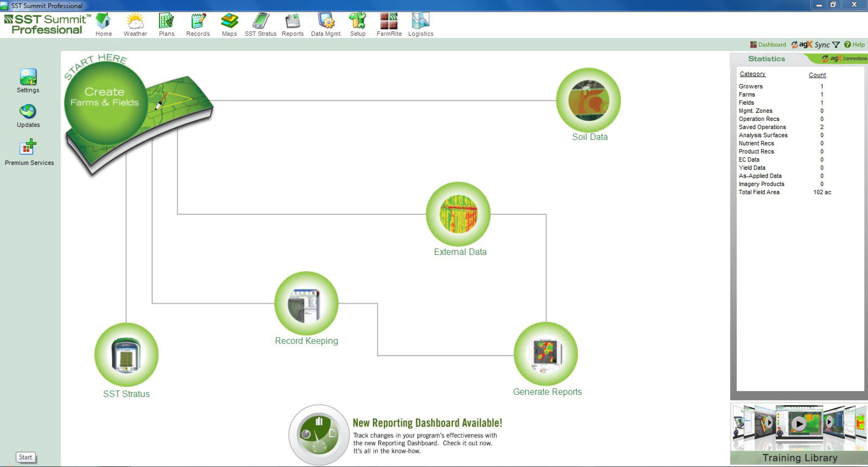Click the External Data label text
Screen dimensions: 868x467
(460, 251)
